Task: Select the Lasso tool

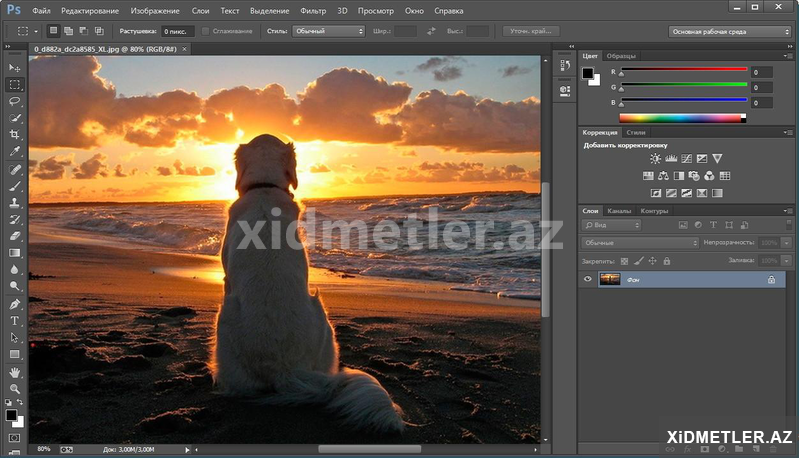Action: coord(15,101)
